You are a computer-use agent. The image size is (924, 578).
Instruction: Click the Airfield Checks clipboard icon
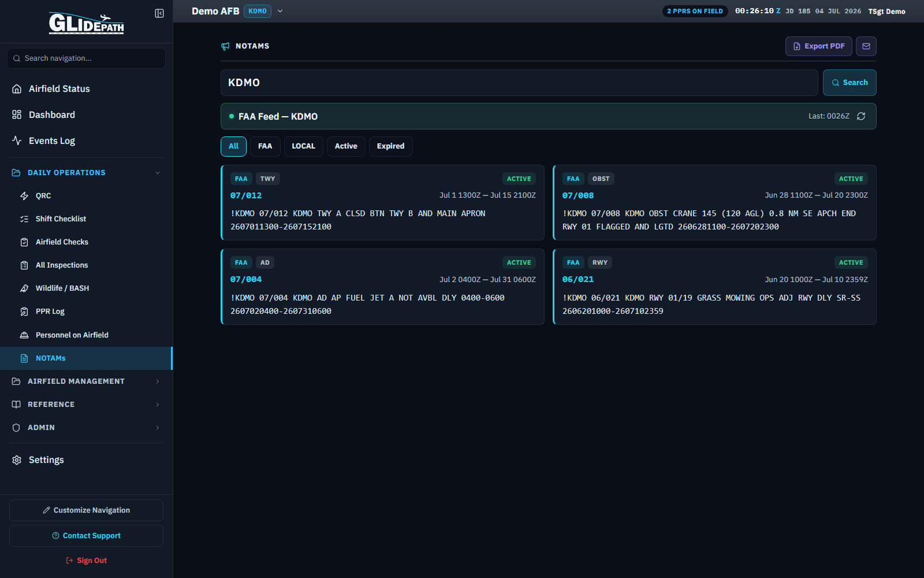[x=24, y=242]
